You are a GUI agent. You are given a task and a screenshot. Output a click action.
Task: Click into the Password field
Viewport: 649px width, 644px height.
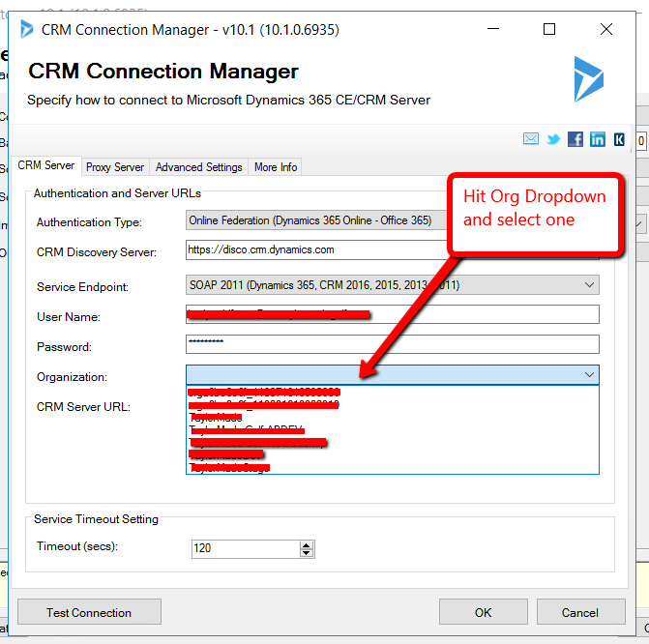[393, 344]
